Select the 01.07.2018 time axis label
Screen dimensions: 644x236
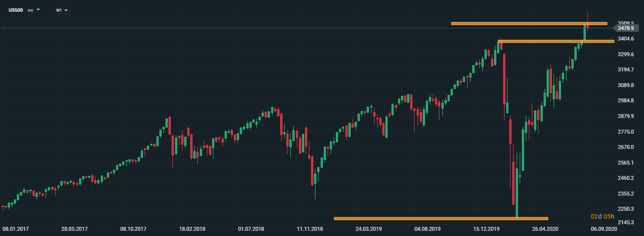(x=251, y=229)
